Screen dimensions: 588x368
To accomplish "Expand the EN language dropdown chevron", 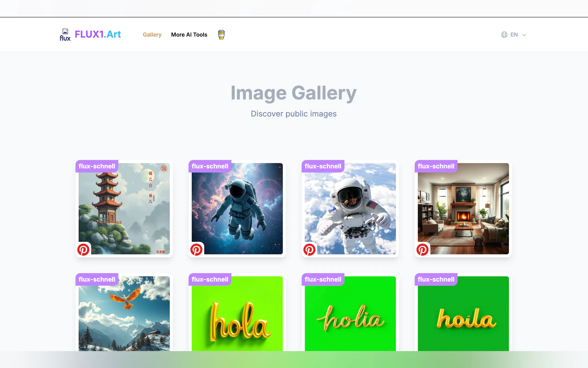I will pyautogui.click(x=524, y=35).
